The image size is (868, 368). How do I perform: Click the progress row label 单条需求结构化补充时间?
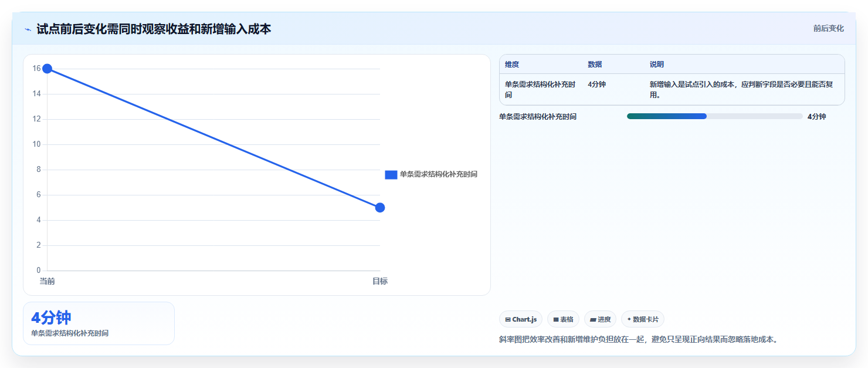click(x=538, y=117)
